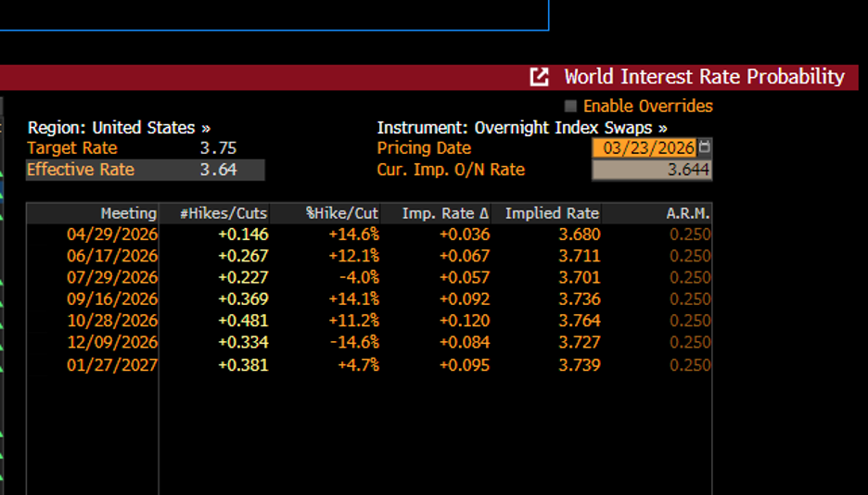The width and height of the screenshot is (868, 495).
Task: Click the World Interest Rate Probability title
Action: (x=704, y=77)
